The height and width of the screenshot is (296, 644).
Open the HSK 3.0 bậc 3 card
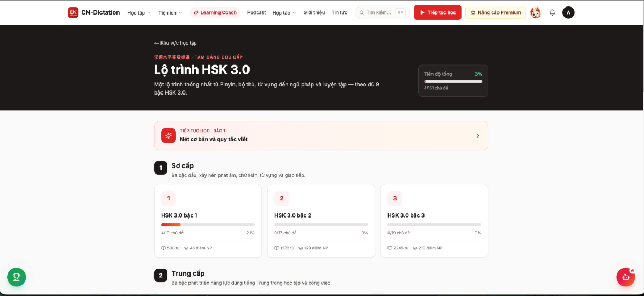(434, 221)
